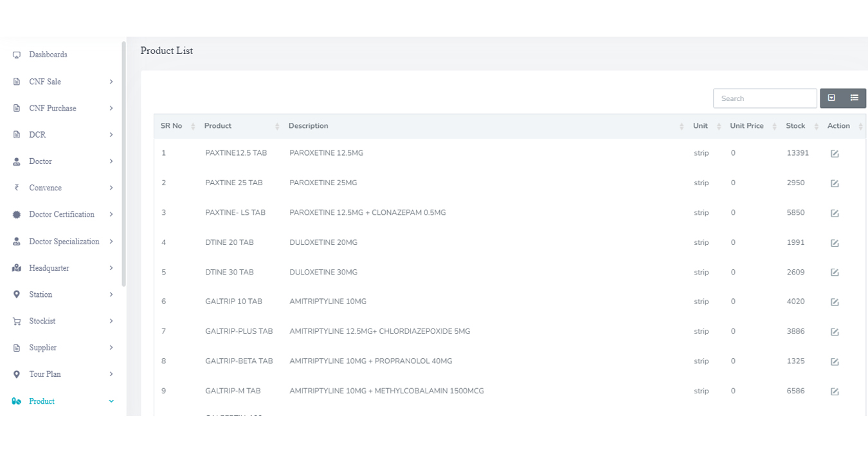
Task: Open the Dashboards sidebar icon
Action: tap(16, 55)
